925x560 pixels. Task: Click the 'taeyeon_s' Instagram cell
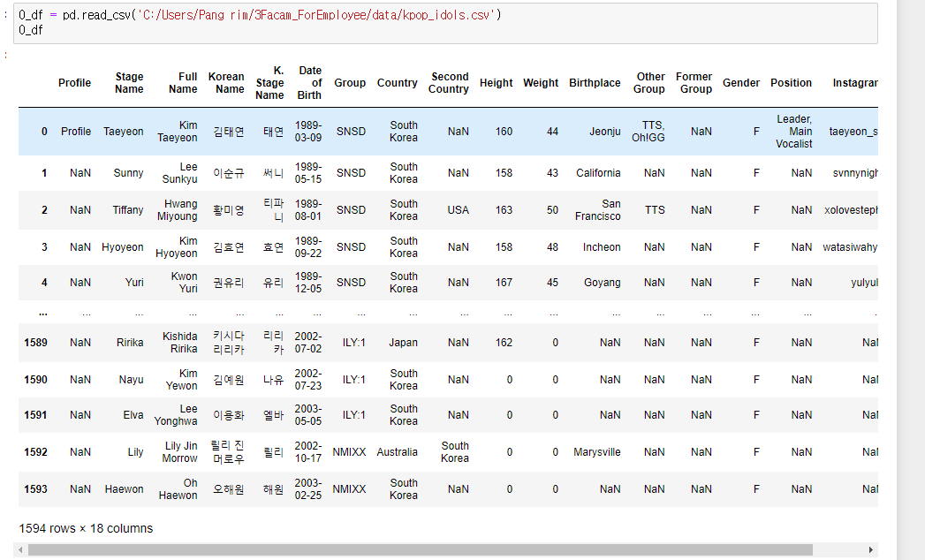853,131
